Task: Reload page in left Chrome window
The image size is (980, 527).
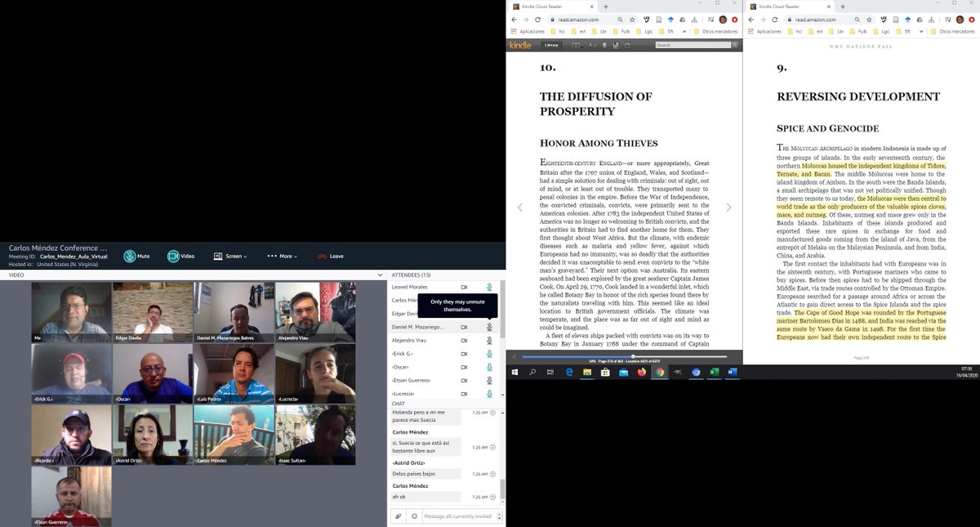Action: click(538, 19)
